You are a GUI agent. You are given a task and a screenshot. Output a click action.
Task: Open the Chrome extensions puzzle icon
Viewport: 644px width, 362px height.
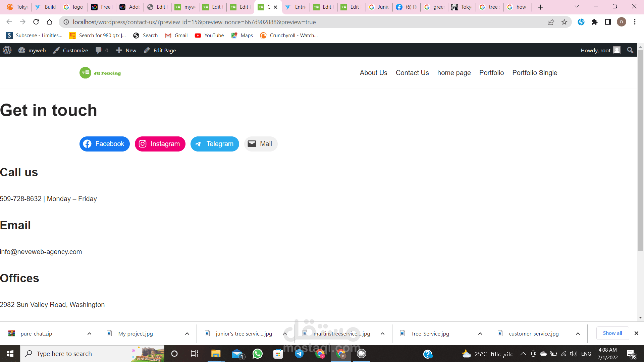click(595, 22)
